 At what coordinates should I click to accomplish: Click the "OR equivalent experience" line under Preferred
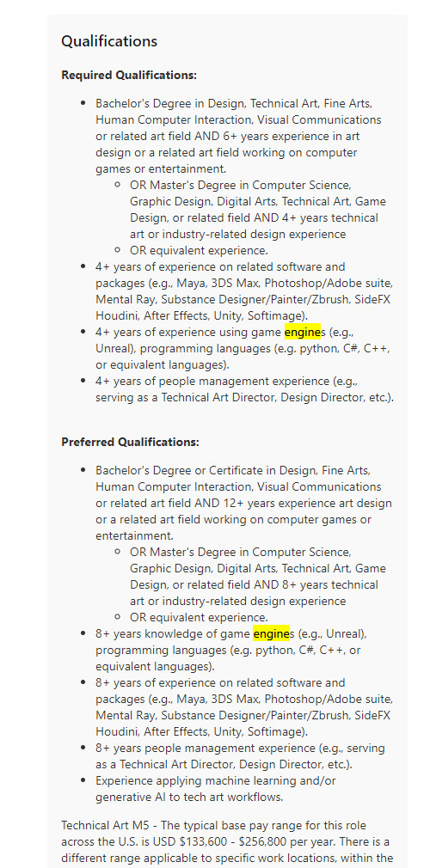[199, 617]
